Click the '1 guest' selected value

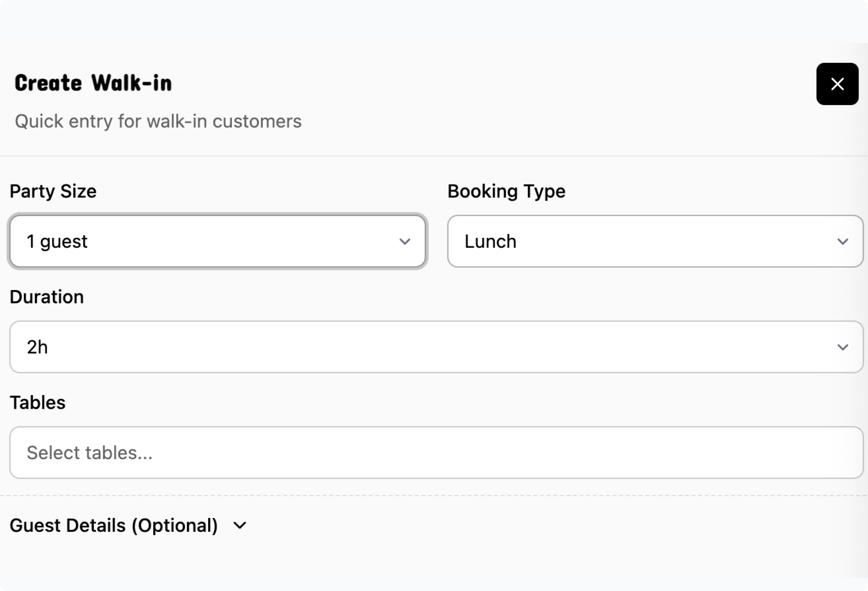tap(57, 241)
